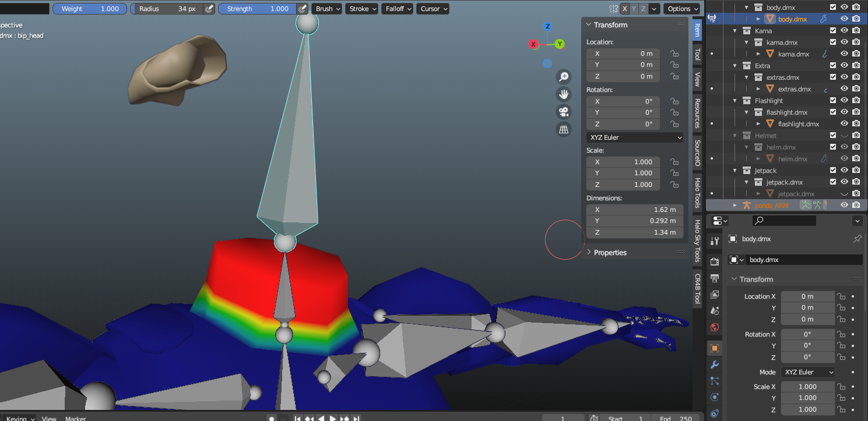Uncheck the Flashlight collection checkbox
868x421 pixels.
pyautogui.click(x=833, y=100)
